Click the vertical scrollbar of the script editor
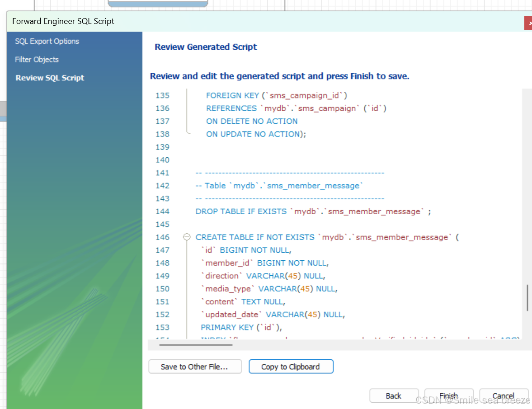 coord(527,297)
